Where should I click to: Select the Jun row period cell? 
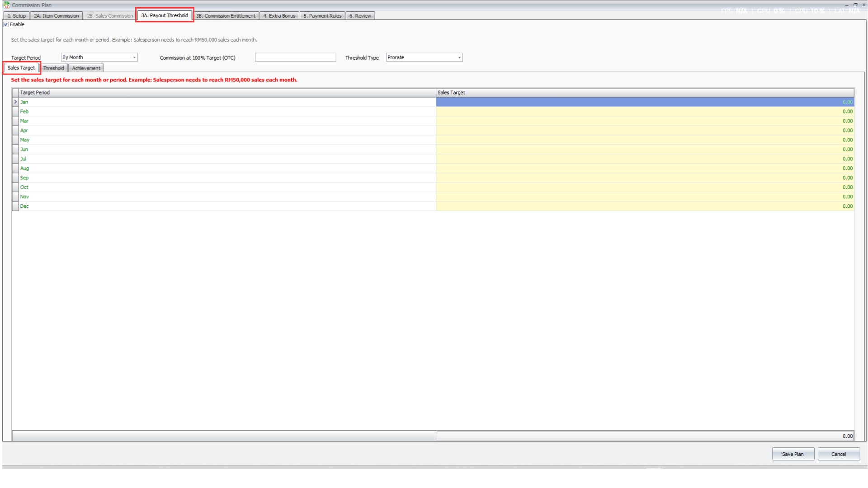tap(227, 150)
